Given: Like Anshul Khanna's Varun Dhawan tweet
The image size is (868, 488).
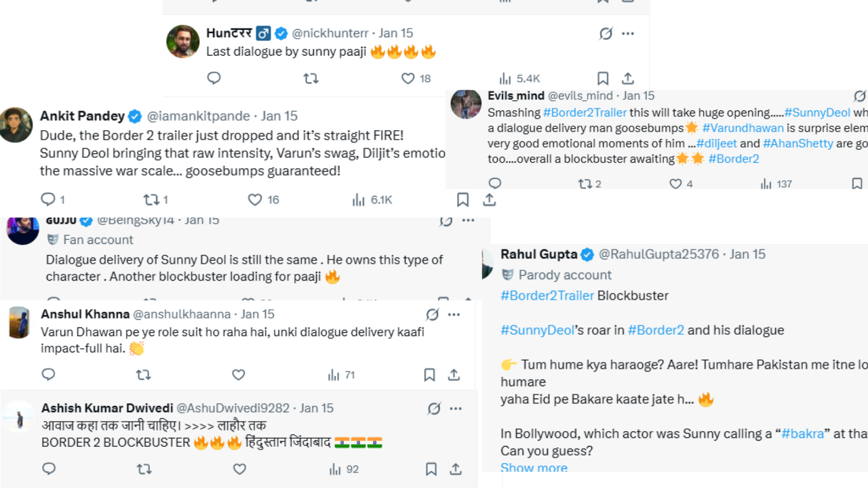Looking at the screenshot, I should (x=239, y=375).
